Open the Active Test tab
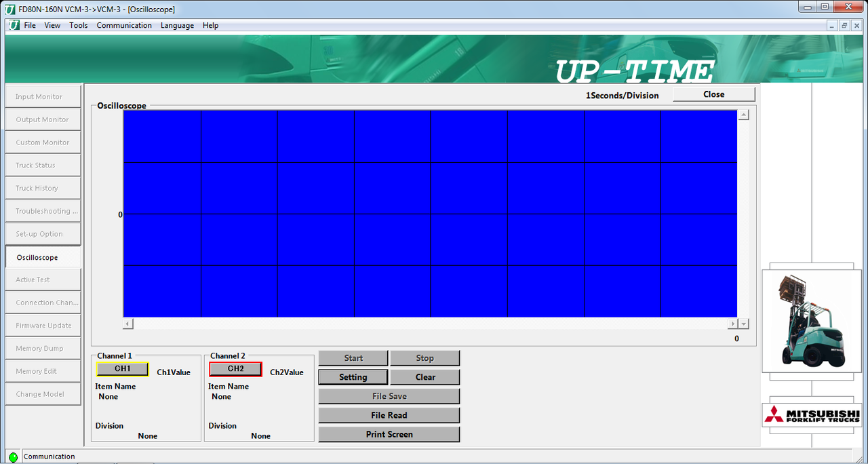868x464 pixels. (x=43, y=279)
